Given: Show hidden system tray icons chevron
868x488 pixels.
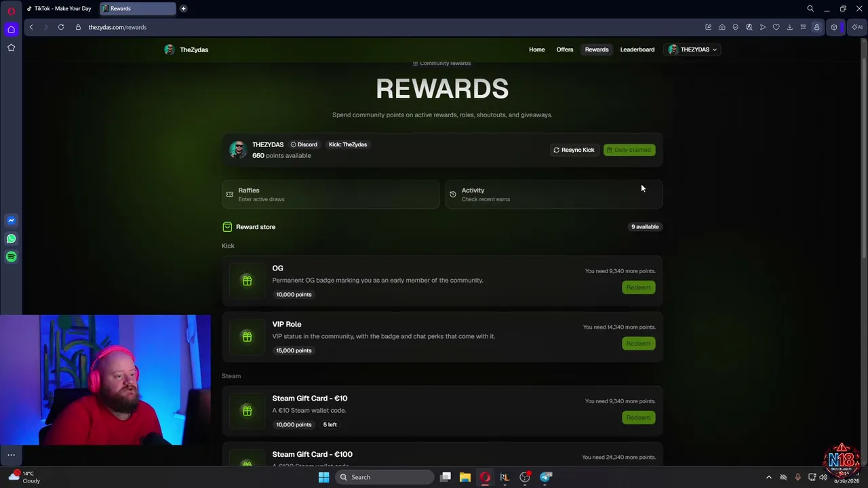Looking at the screenshot, I should click(x=768, y=477).
